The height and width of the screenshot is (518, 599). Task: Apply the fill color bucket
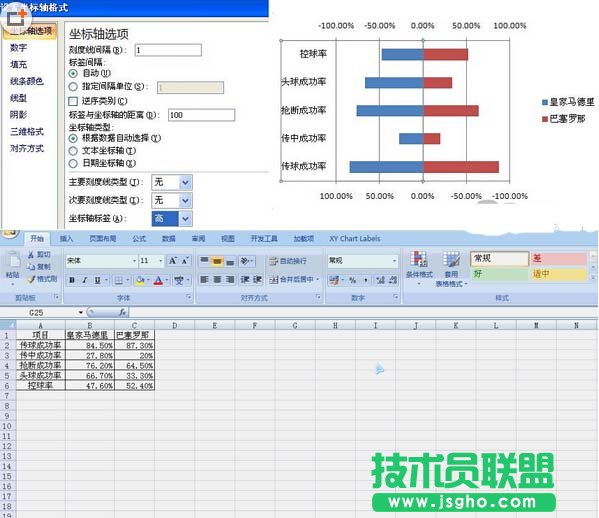pos(140,280)
